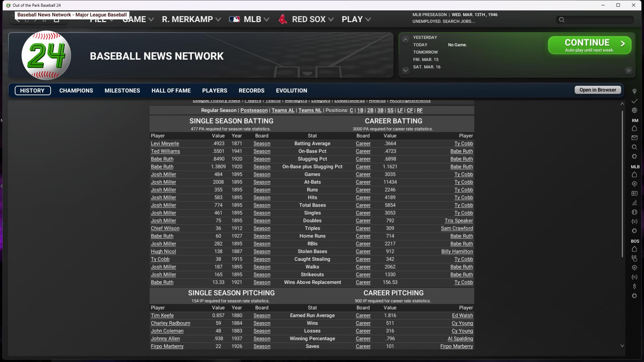Click the lightbulb icon in right sidebar
This screenshot has height=362, width=644.
click(634, 91)
